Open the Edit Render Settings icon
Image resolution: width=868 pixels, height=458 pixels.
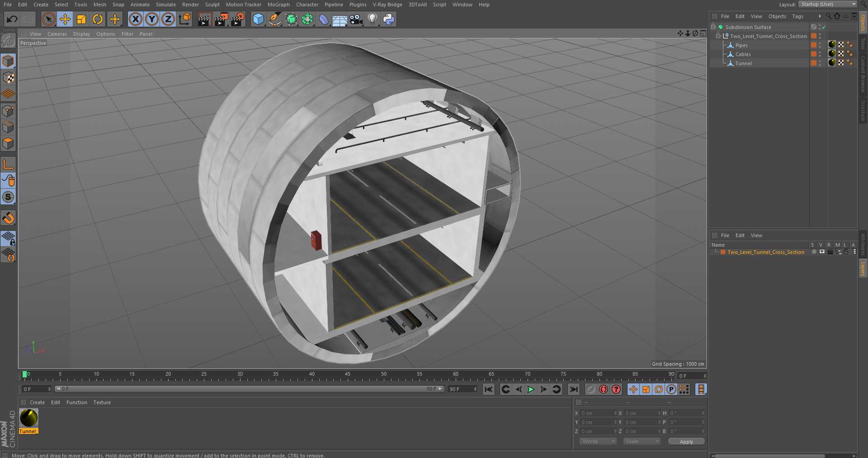point(237,19)
